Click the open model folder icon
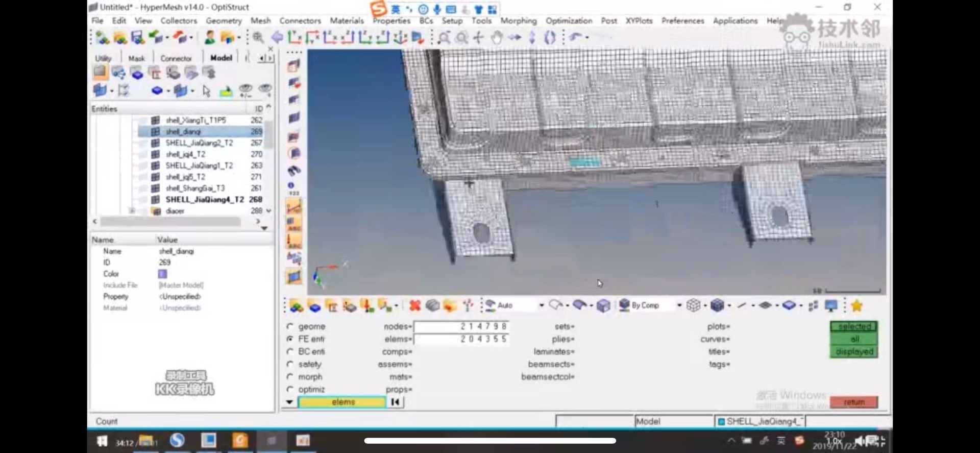Image resolution: width=980 pixels, height=453 pixels. [120, 37]
